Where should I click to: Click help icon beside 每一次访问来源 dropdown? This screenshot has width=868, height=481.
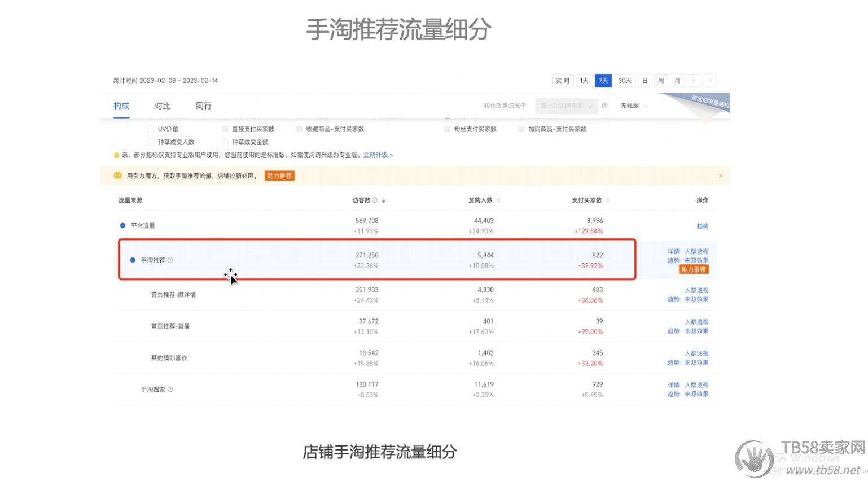[604, 106]
